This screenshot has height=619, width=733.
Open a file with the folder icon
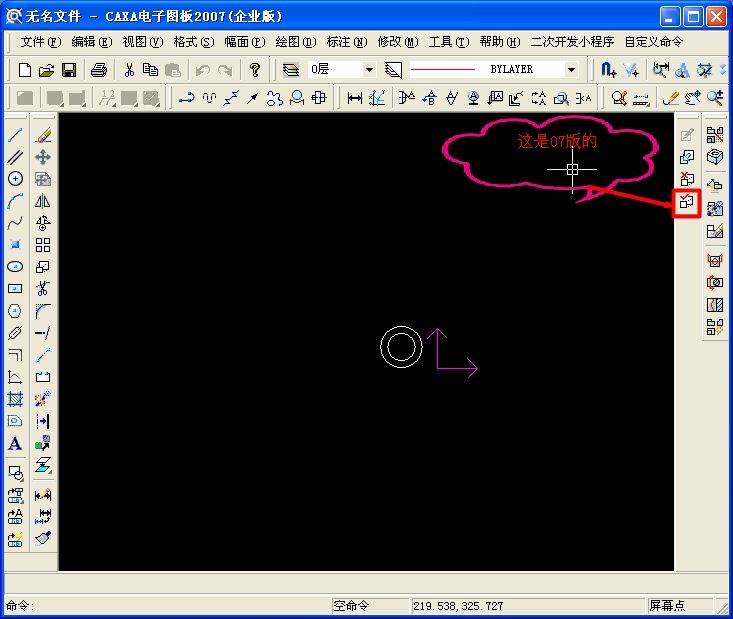click(x=46, y=70)
